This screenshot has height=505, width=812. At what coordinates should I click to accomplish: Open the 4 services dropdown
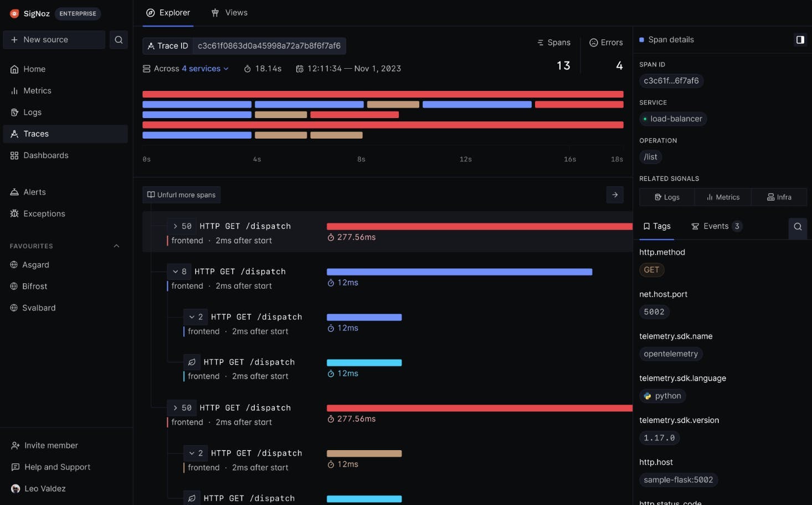(205, 69)
